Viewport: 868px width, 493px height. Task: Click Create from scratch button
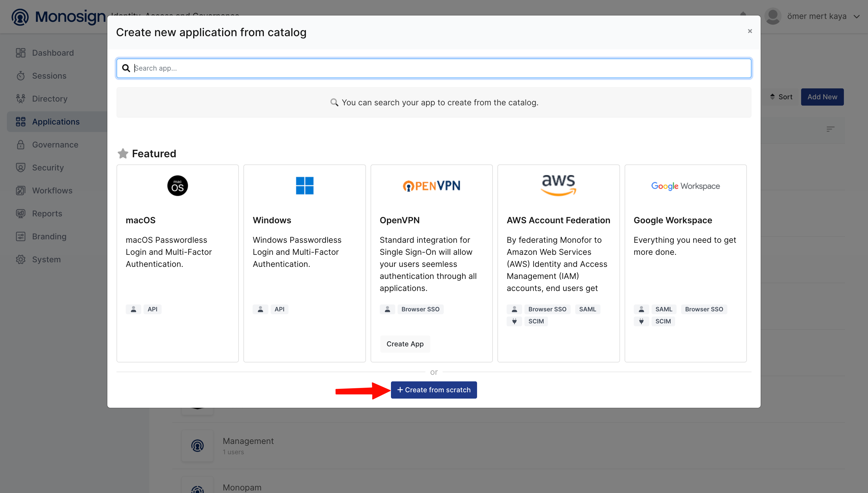[x=434, y=390]
